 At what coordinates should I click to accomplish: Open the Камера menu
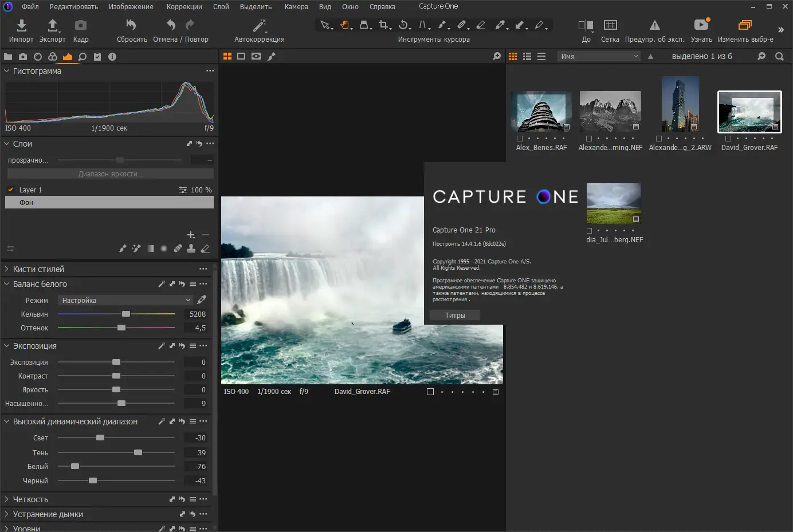click(x=296, y=6)
